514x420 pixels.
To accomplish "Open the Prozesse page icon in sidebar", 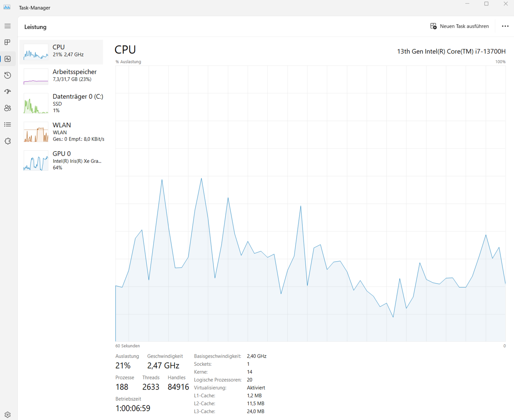I will (8, 42).
